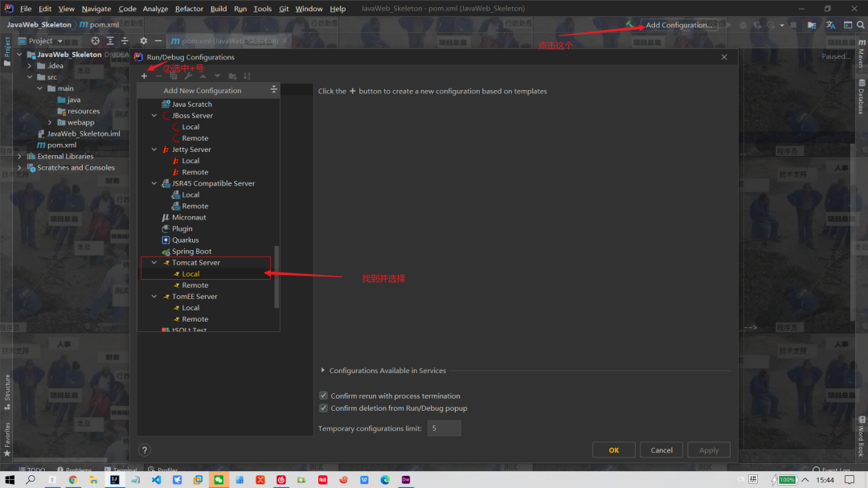Open Microsoft Edge from the taskbar
The width and height of the screenshot is (868, 488).
click(385, 480)
